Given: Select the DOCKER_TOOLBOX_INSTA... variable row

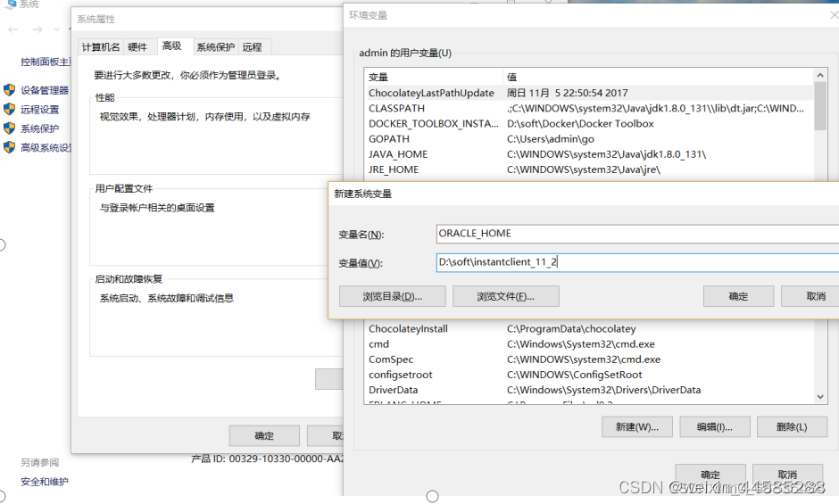Looking at the screenshot, I should (589, 124).
